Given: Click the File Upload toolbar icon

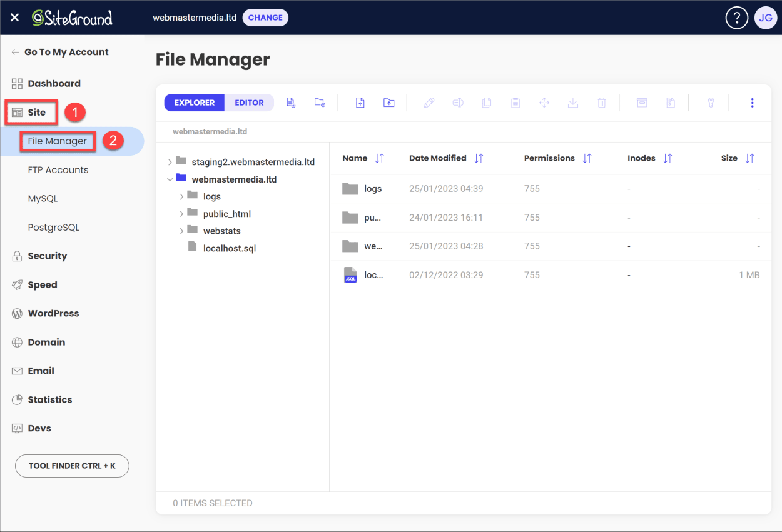Looking at the screenshot, I should [360, 103].
